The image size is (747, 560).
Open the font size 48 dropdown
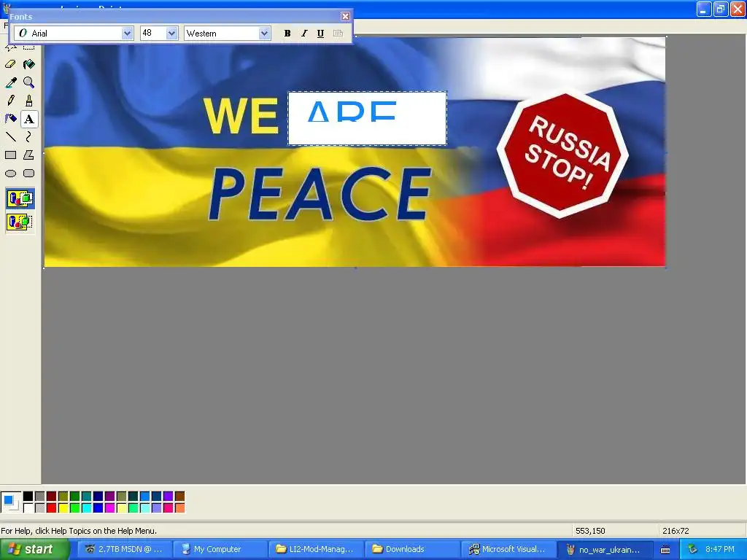[172, 34]
